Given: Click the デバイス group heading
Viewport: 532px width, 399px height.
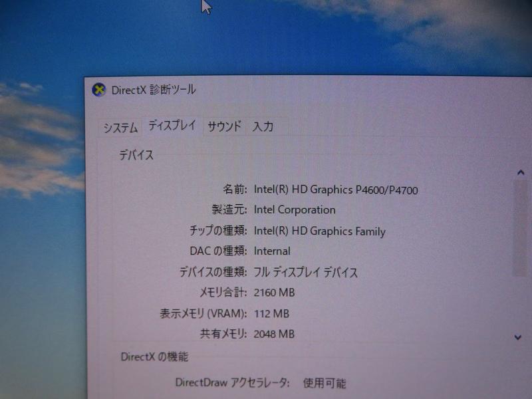Looking at the screenshot, I should (136, 156).
